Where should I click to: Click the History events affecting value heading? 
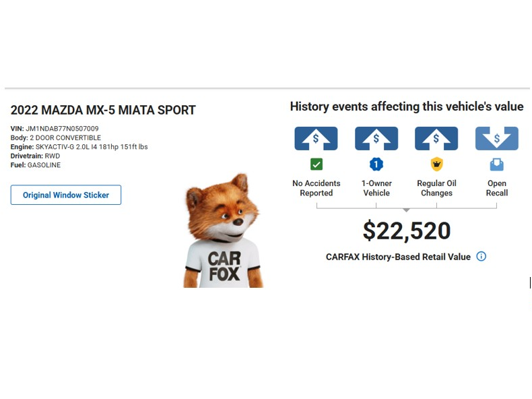[406, 106]
